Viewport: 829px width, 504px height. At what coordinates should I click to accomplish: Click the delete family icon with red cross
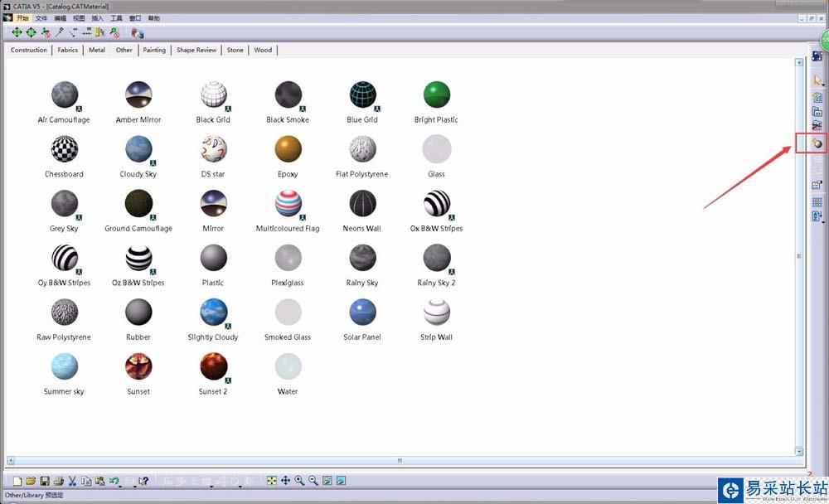click(x=817, y=126)
